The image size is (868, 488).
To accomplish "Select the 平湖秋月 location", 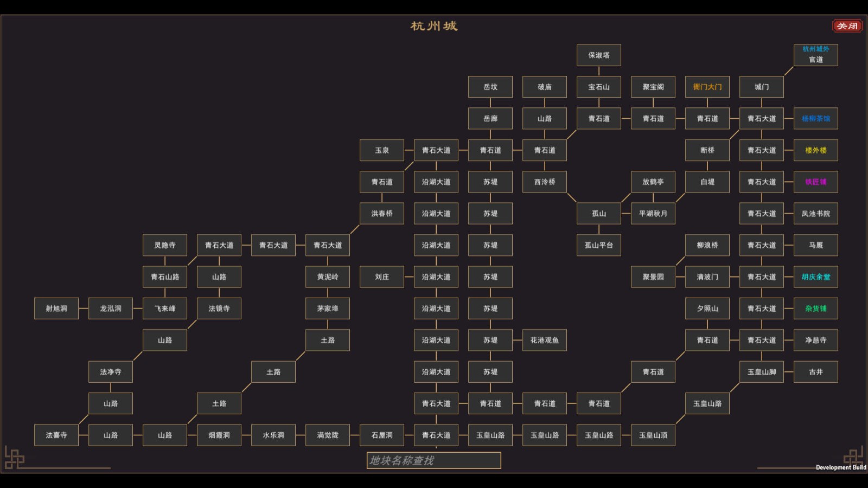I will [x=653, y=214].
